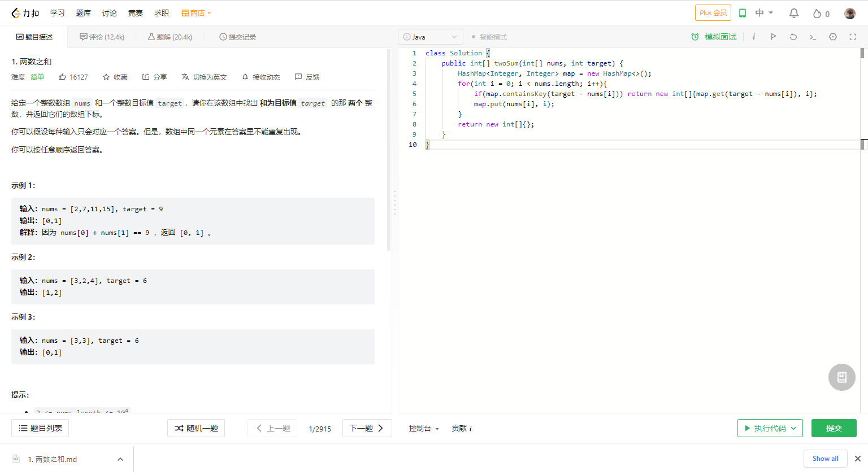
Task: Toggle 收藏 favorite star
Action: [x=115, y=77]
